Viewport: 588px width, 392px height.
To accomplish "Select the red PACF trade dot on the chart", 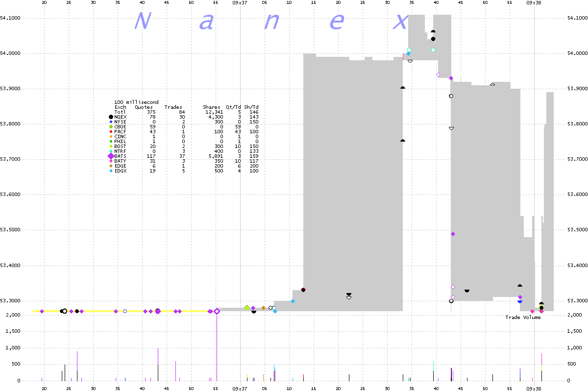I will (x=304, y=290).
